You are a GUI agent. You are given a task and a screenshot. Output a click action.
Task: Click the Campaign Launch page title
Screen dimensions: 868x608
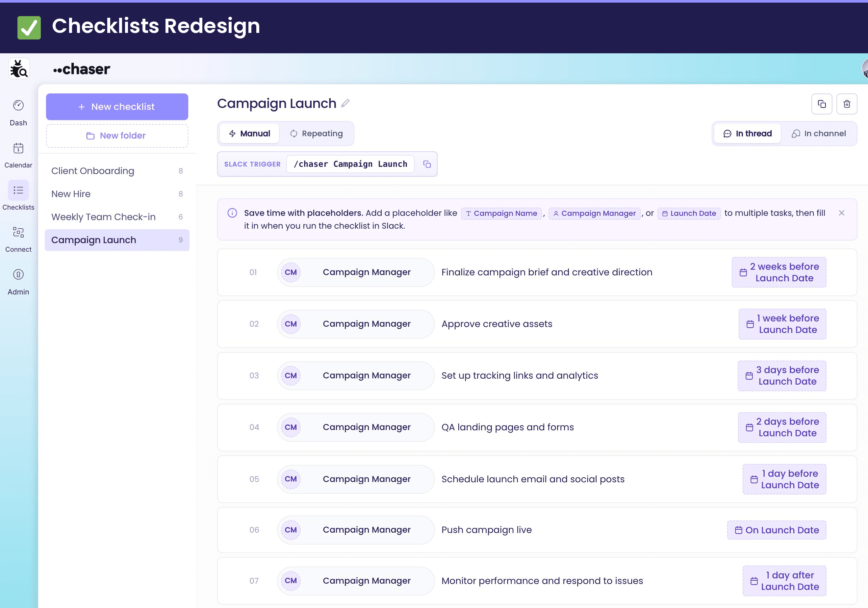277,103
